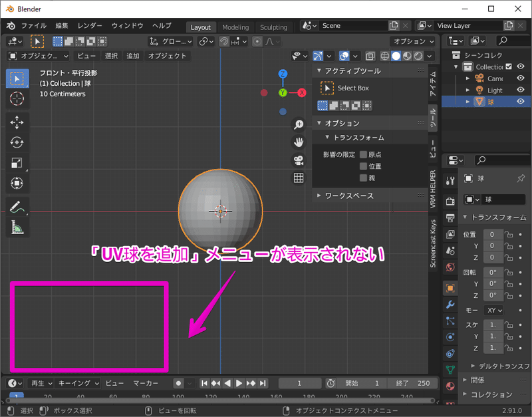The height and width of the screenshot is (417, 532).
Task: Enable 位置 checkbox in options
Action: coord(363,166)
